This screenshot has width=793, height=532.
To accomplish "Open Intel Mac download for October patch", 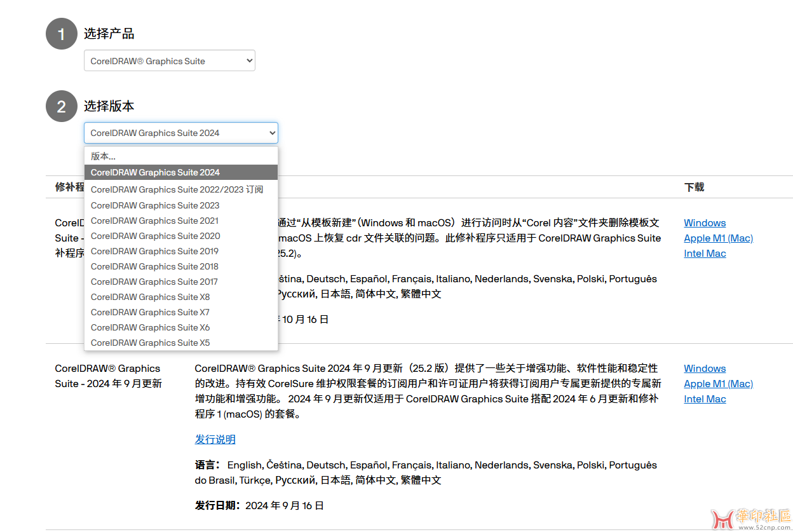I will (705, 254).
